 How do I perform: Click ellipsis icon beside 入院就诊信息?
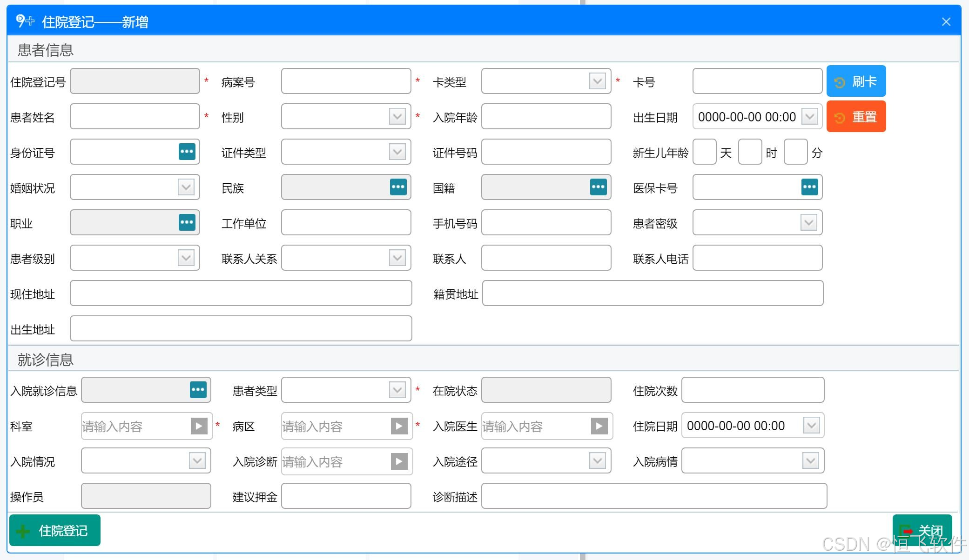[198, 390]
